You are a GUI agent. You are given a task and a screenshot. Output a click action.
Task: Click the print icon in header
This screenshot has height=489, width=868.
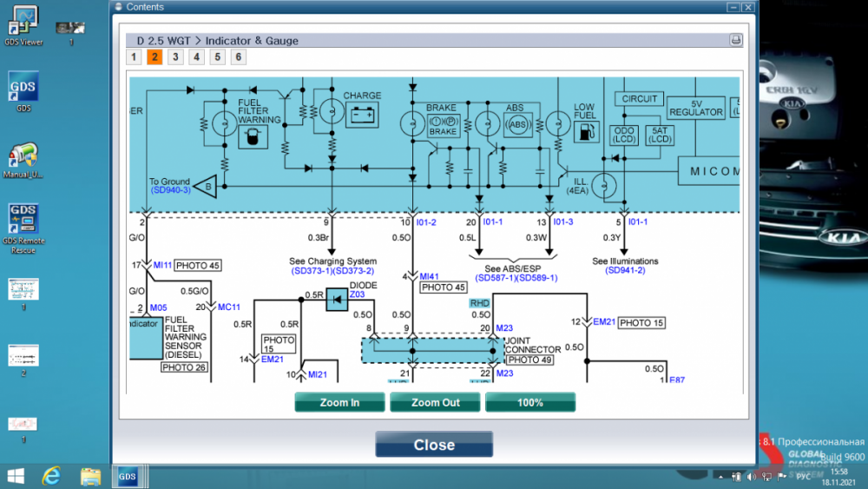tap(735, 40)
